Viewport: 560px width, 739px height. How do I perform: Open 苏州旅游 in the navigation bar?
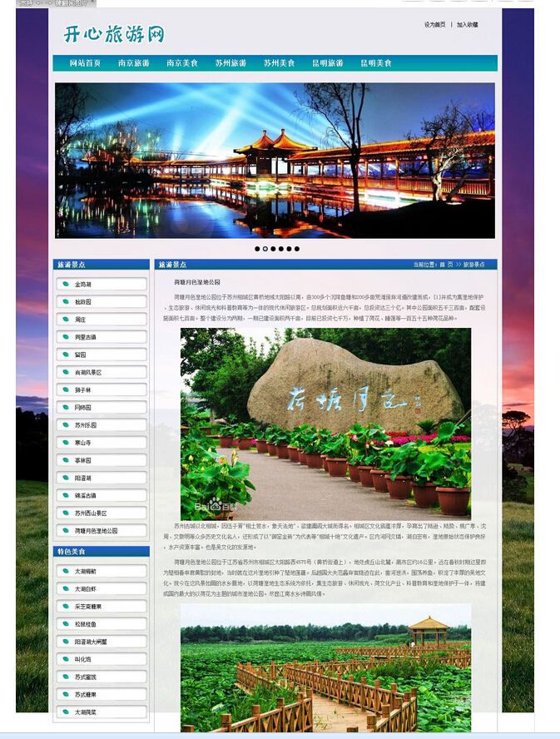click(x=230, y=63)
